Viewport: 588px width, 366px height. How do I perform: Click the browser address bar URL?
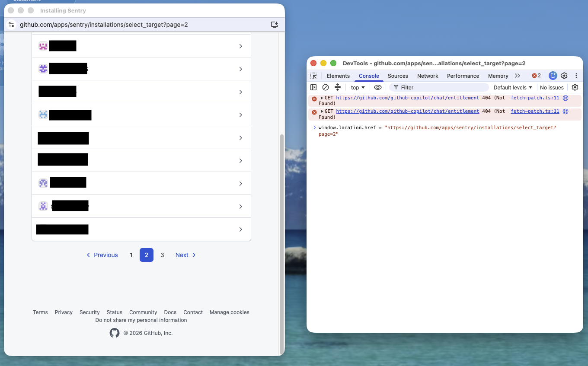click(104, 25)
